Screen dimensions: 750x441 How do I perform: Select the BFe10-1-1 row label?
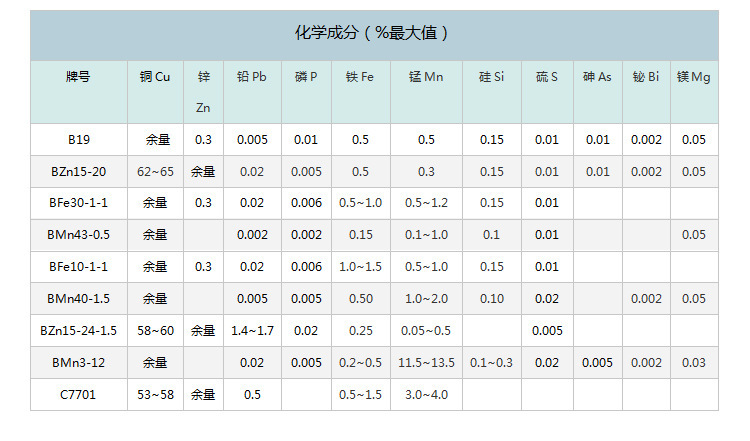79,266
